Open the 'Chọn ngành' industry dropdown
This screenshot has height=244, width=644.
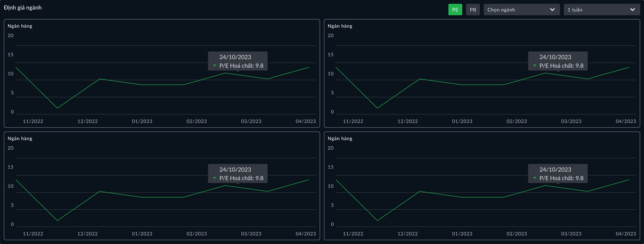(x=518, y=10)
